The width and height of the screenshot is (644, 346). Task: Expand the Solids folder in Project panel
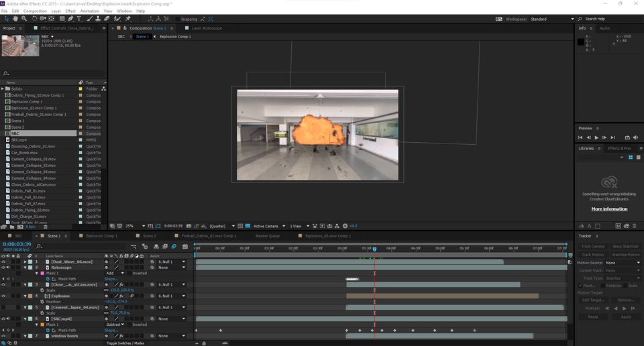click(3, 89)
